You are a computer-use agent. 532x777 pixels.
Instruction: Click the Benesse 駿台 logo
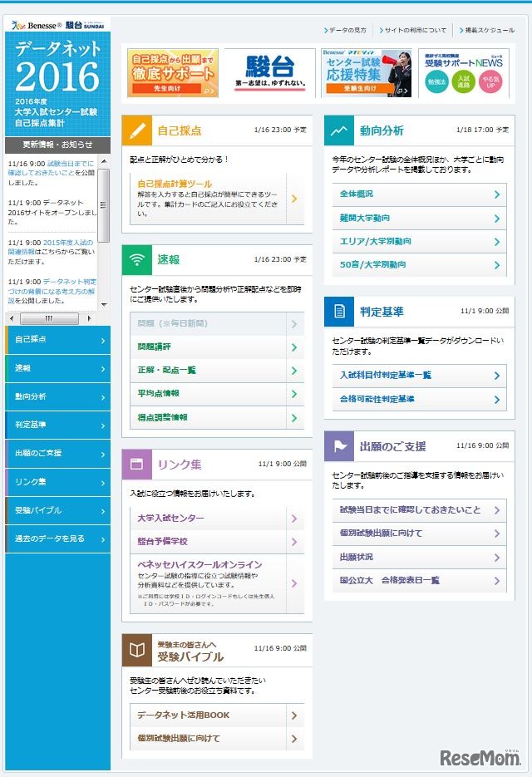[57, 25]
